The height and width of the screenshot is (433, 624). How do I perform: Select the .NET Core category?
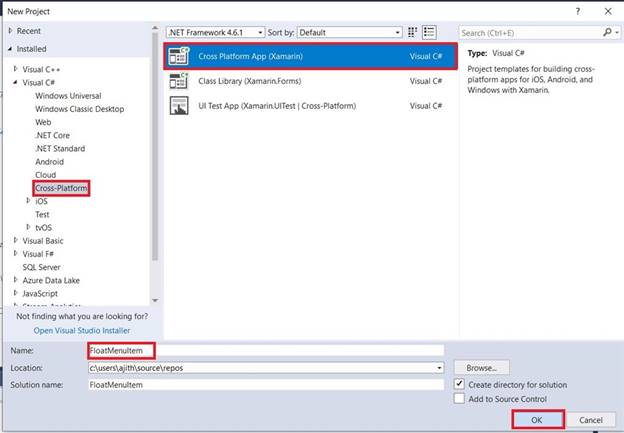(52, 135)
